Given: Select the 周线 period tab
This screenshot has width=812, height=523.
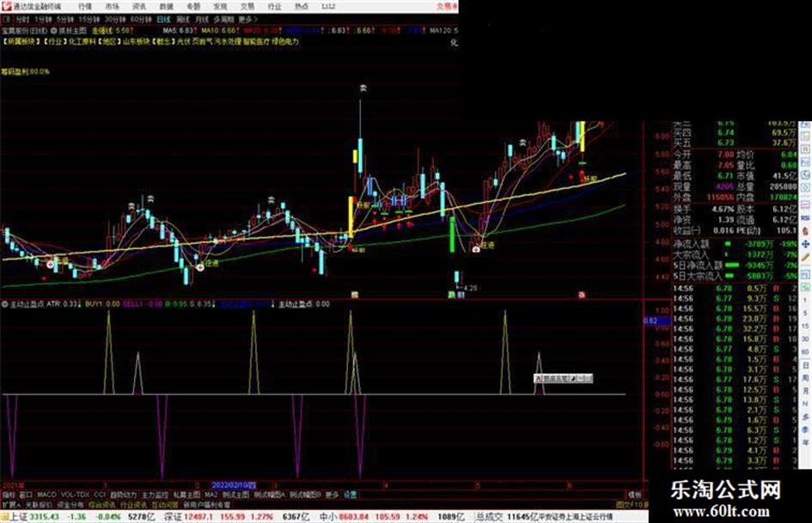Looking at the screenshot, I should coord(183,19).
